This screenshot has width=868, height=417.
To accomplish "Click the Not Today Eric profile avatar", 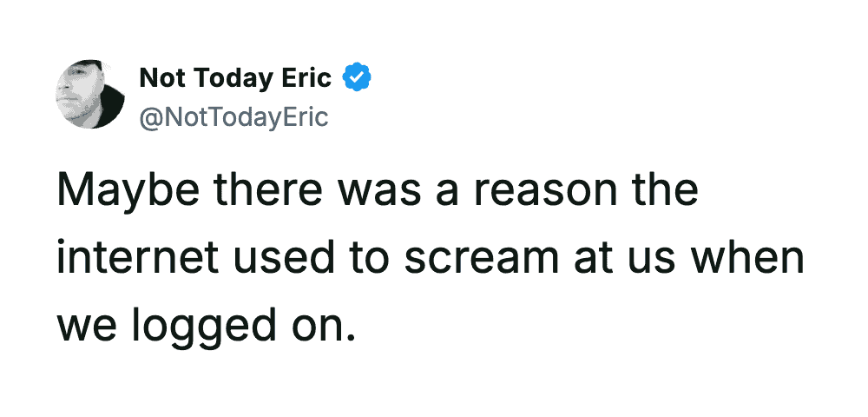I will click(x=90, y=95).
